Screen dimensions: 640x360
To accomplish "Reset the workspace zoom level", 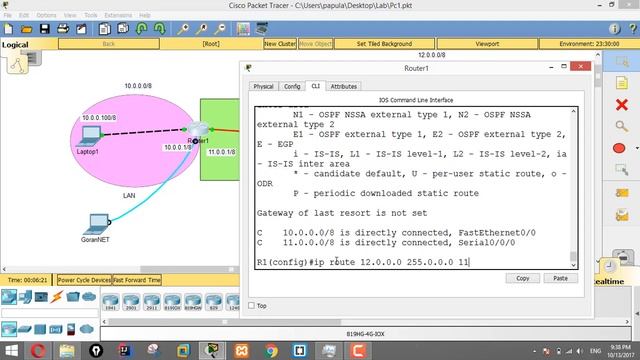I will tap(201, 29).
